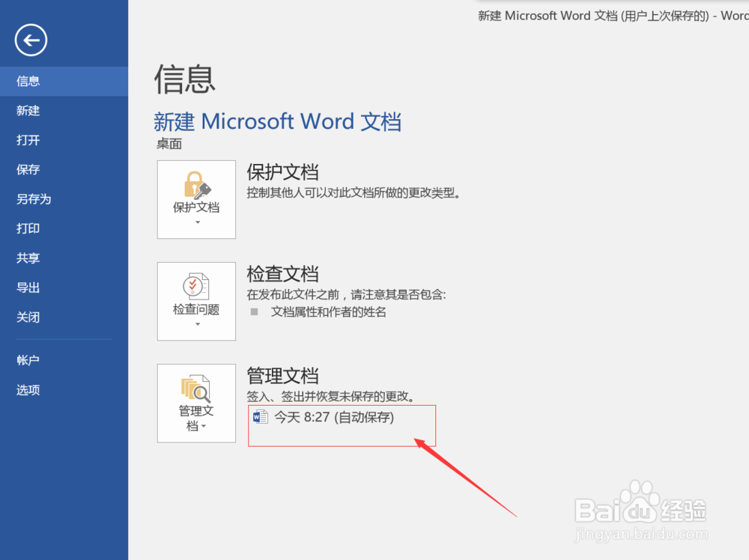Expand the 检查问题 dropdown arrow
The height and width of the screenshot is (560, 749).
[x=197, y=324]
